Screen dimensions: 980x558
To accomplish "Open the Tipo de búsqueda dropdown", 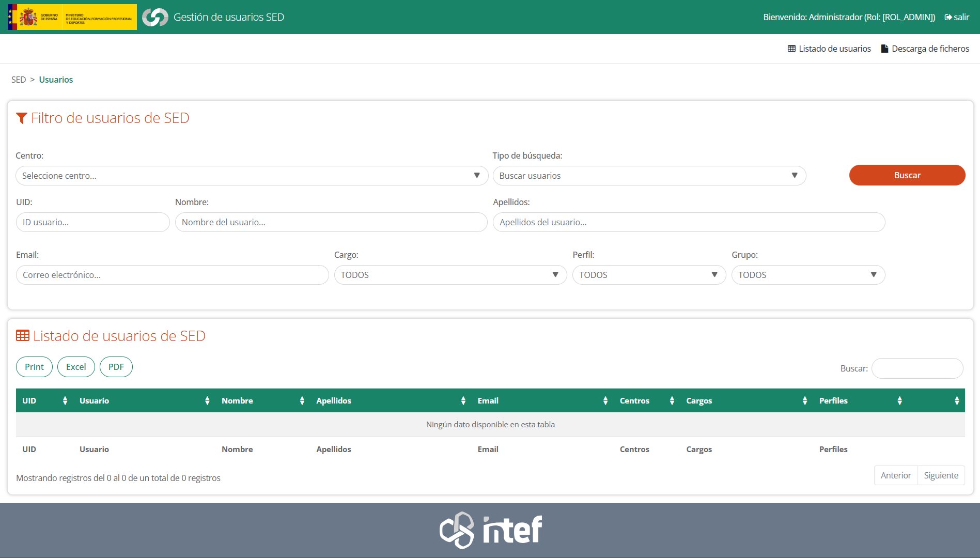I will tap(649, 176).
